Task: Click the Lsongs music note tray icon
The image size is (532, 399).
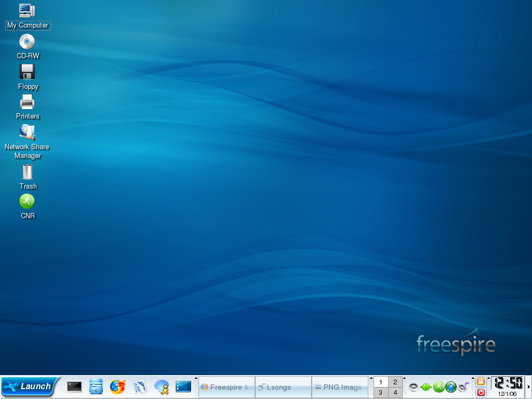Action: coord(463,387)
